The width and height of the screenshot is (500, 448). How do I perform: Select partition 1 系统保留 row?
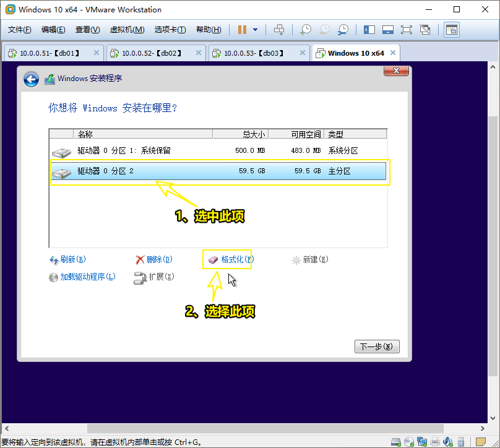pos(218,150)
